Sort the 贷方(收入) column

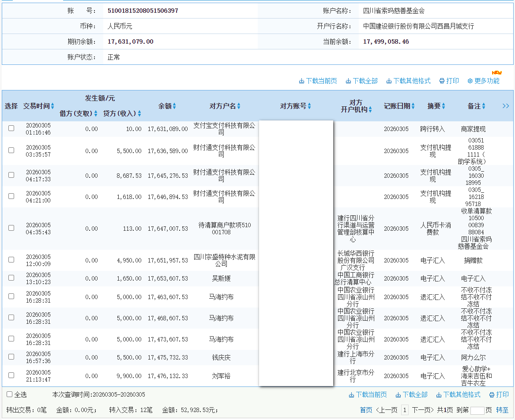coord(140,113)
